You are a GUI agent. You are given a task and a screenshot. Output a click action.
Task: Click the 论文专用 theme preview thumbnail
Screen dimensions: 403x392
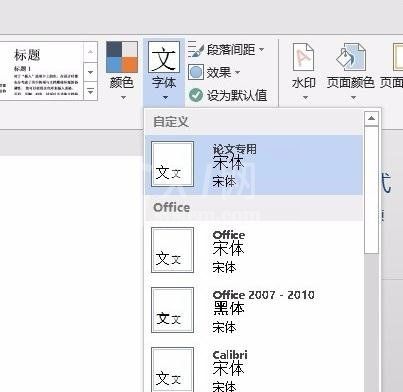coord(172,164)
